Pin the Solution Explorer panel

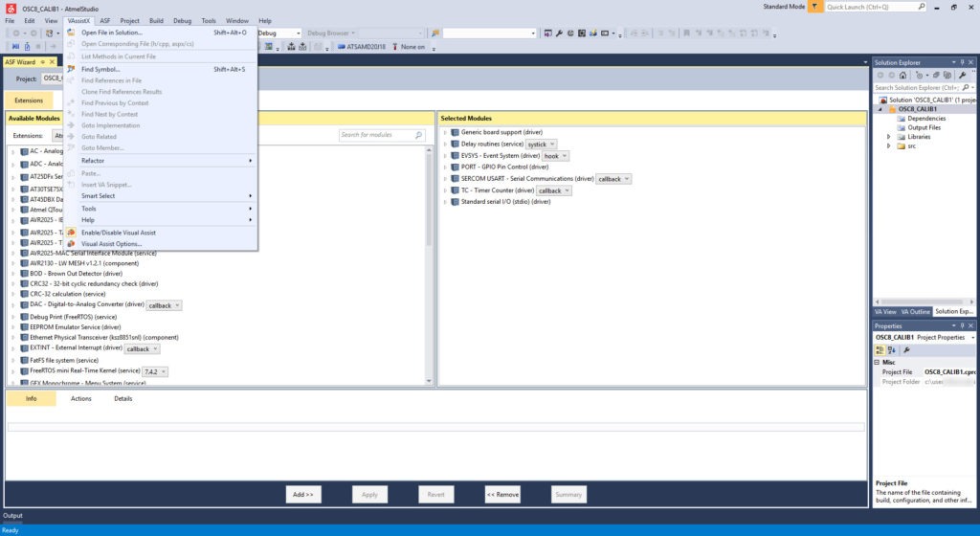coord(963,62)
